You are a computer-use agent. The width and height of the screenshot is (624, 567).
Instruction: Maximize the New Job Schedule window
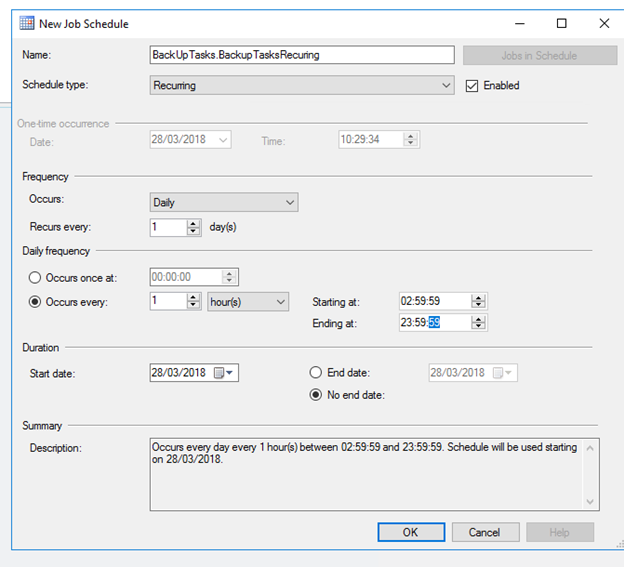click(562, 23)
